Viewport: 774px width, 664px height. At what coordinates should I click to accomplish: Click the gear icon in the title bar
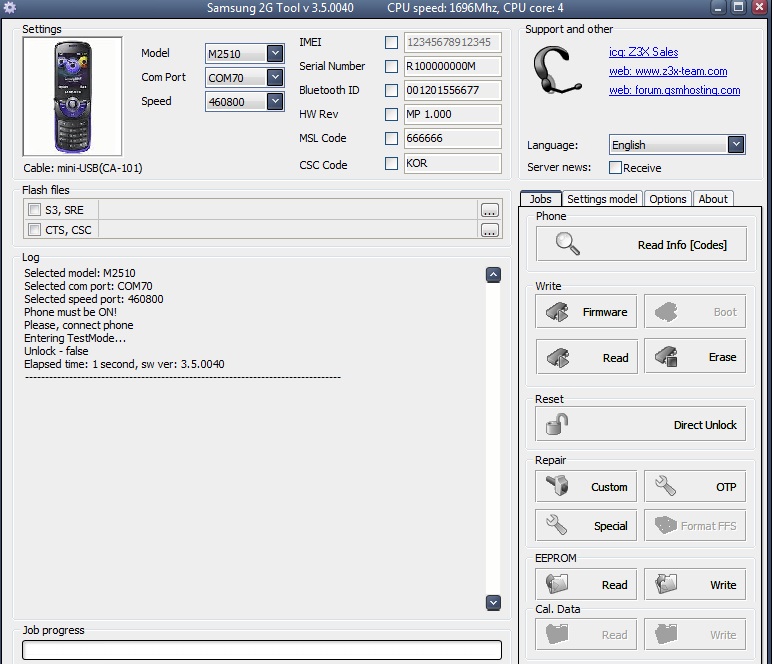pyautogui.click(x=9, y=7)
